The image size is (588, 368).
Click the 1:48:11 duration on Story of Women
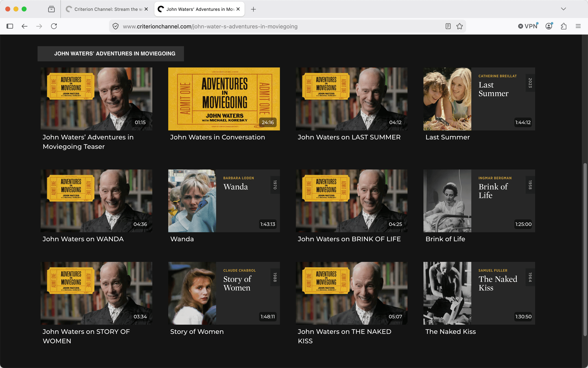(268, 317)
